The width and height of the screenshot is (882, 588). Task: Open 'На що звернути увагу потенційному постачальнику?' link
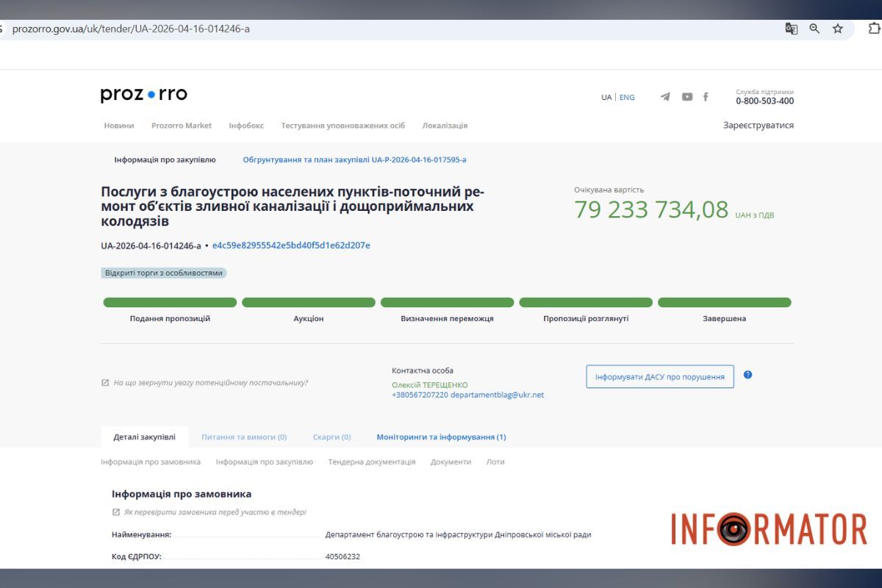tap(211, 383)
